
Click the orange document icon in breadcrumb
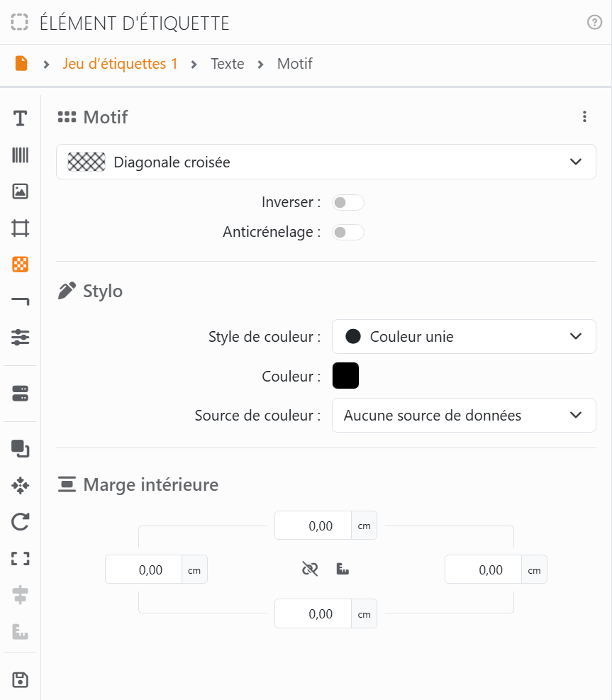pos(21,63)
